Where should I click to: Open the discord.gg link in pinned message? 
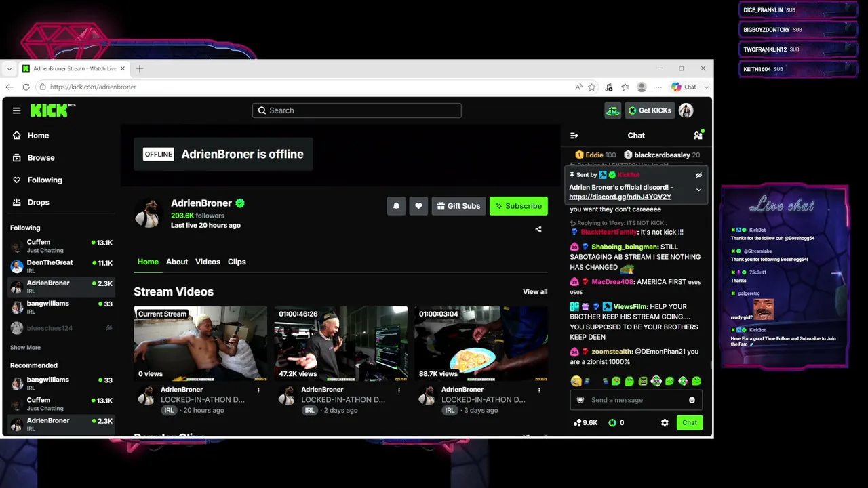[x=620, y=197]
